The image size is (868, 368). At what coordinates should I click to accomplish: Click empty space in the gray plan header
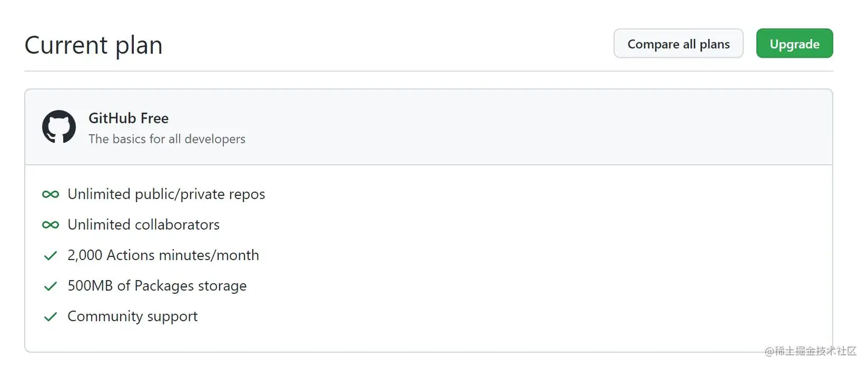[x=517, y=127]
